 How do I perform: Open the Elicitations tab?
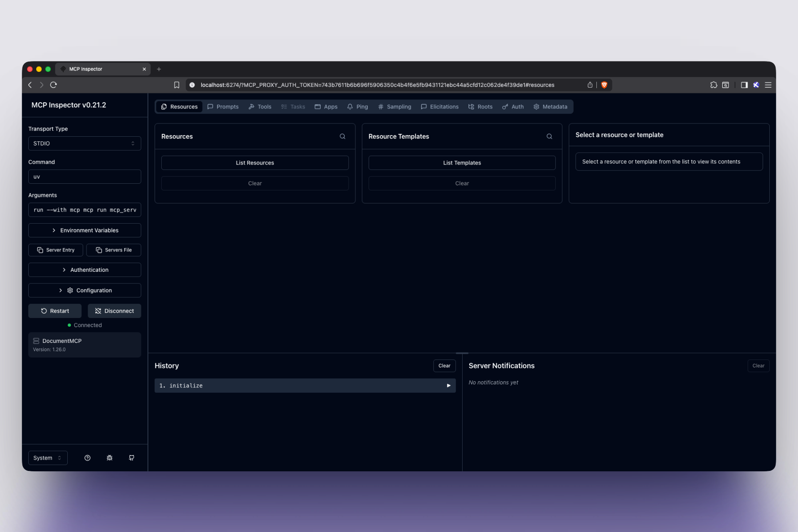point(440,107)
